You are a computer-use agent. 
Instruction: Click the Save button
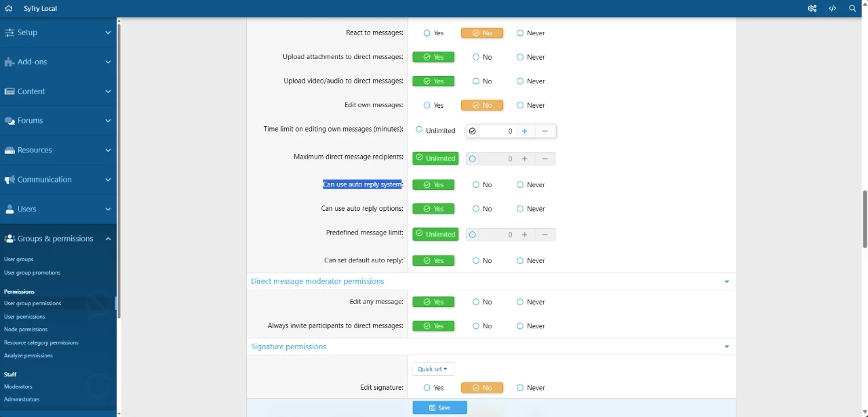(439, 408)
